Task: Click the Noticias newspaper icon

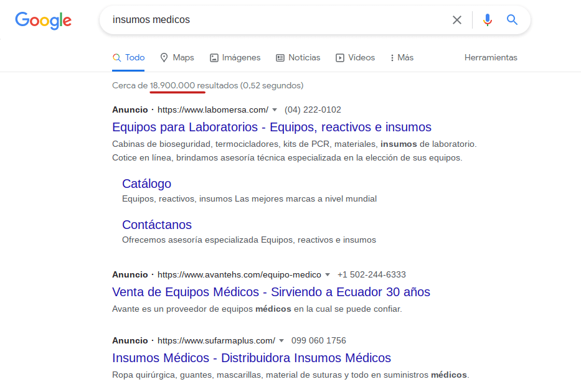Action: [280, 58]
